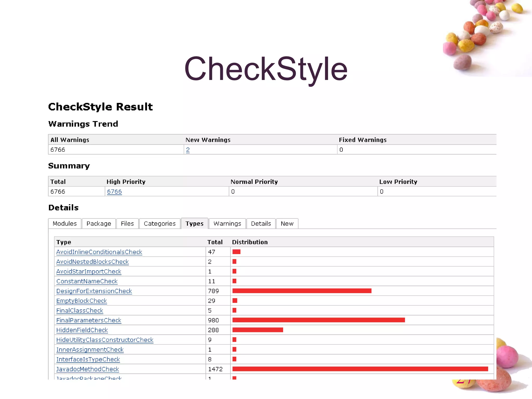Click the HiddenFieldCheck distribution bar
The height and width of the screenshot is (399, 532).
[x=258, y=330]
